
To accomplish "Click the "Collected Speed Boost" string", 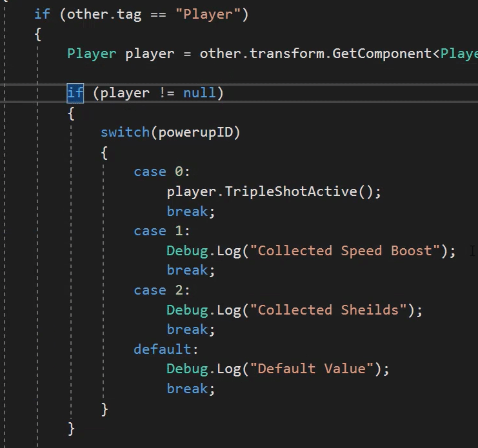I will click(345, 251).
